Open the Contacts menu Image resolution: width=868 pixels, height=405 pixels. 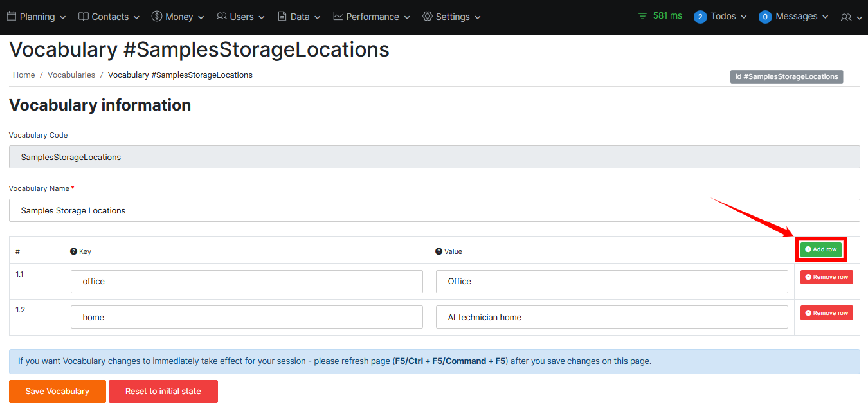click(109, 17)
